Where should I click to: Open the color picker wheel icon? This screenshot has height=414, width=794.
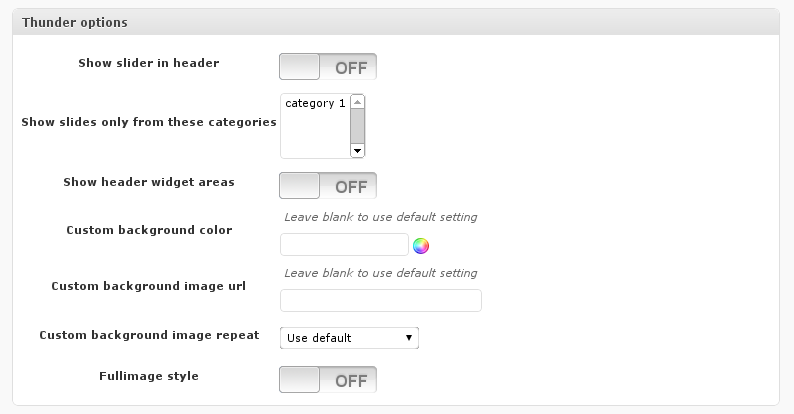tap(421, 245)
